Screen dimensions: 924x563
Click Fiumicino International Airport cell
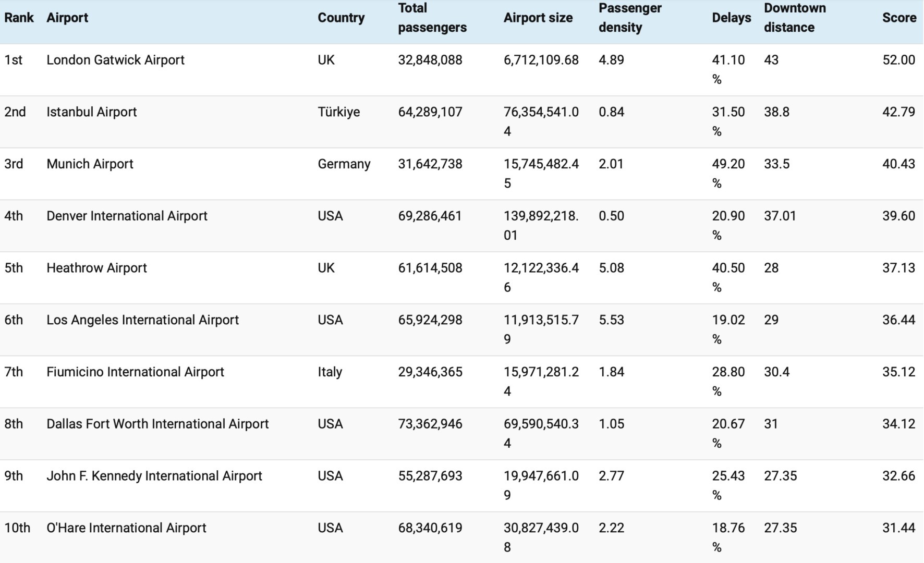coord(135,372)
